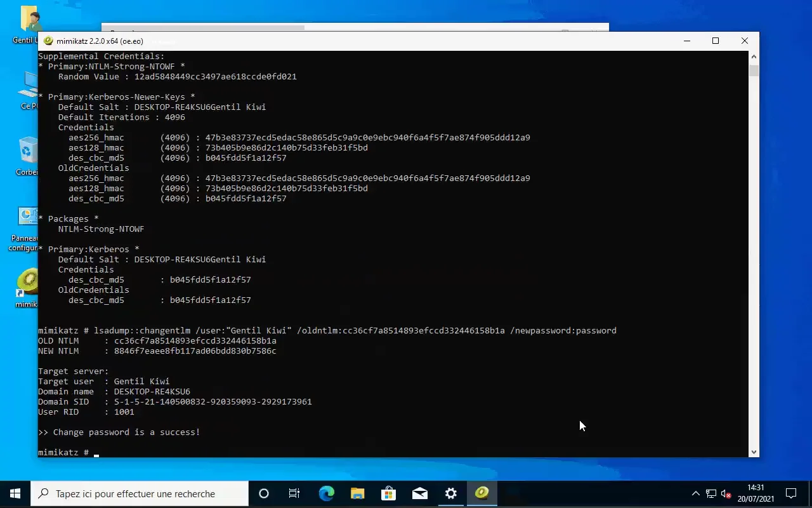Open Settings gear on the taskbar
The image size is (812, 508).
pos(450,493)
